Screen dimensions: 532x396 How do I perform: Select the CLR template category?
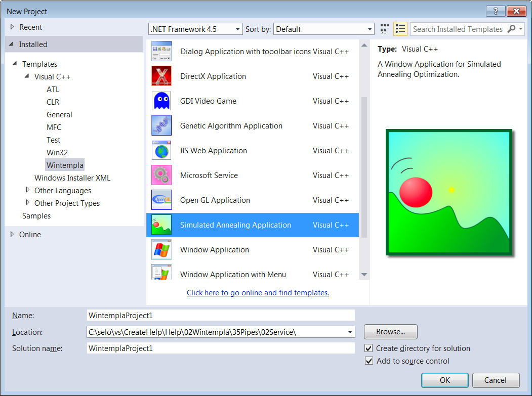click(53, 102)
